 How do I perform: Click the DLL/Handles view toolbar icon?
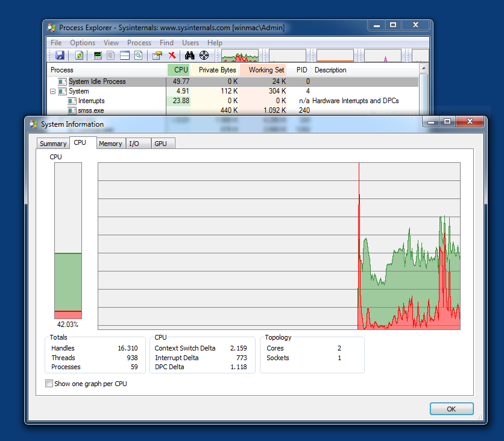coord(139,56)
